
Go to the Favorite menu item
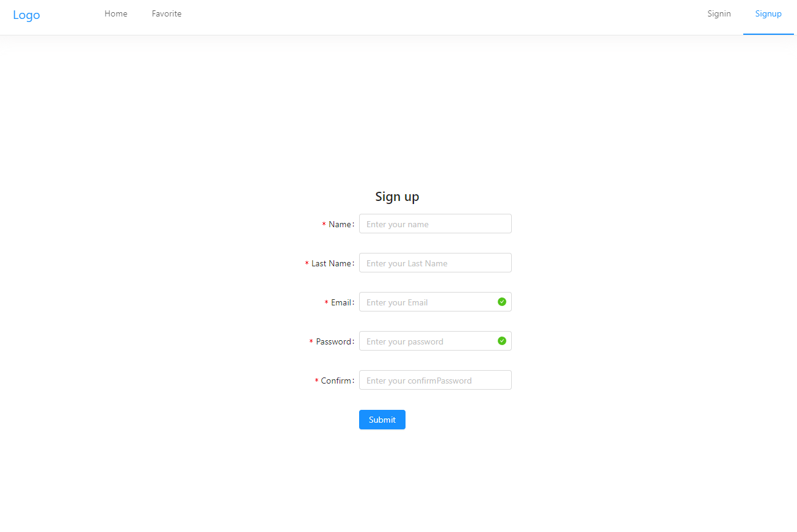point(167,13)
